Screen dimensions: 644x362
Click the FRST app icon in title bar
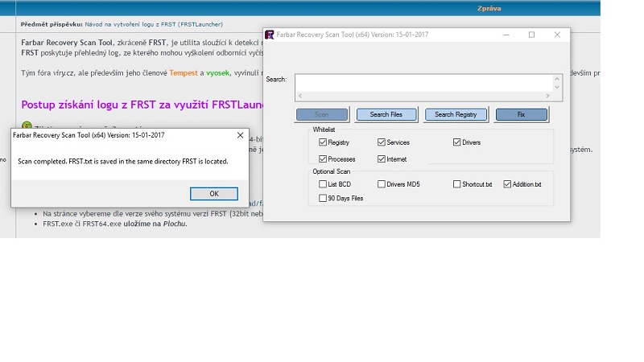click(x=270, y=35)
